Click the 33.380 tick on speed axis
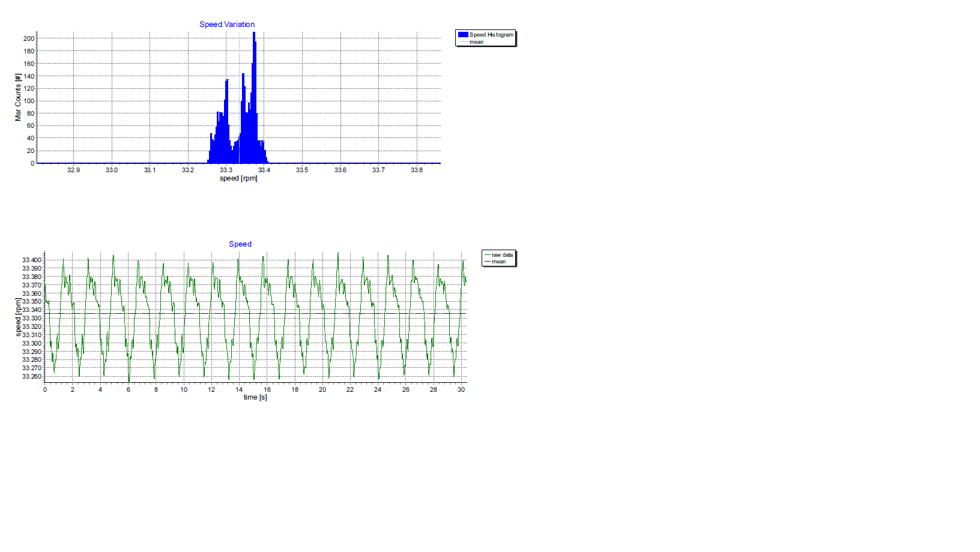Image resolution: width=980 pixels, height=552 pixels. coord(32,277)
